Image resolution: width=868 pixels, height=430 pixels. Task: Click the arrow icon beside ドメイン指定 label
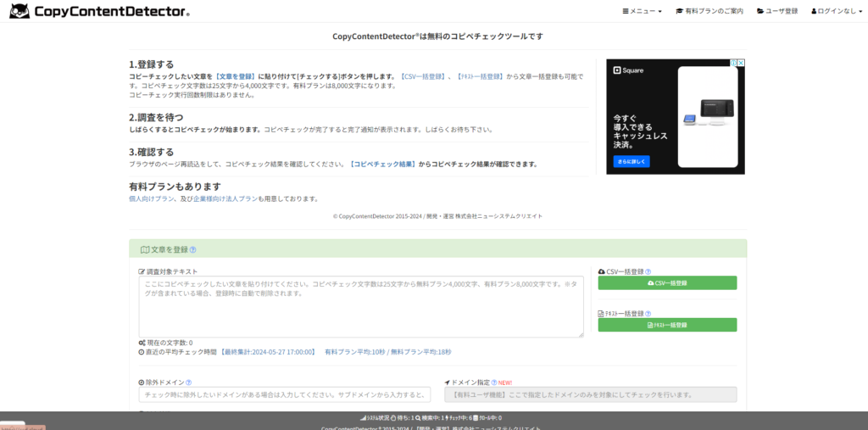coord(448,383)
